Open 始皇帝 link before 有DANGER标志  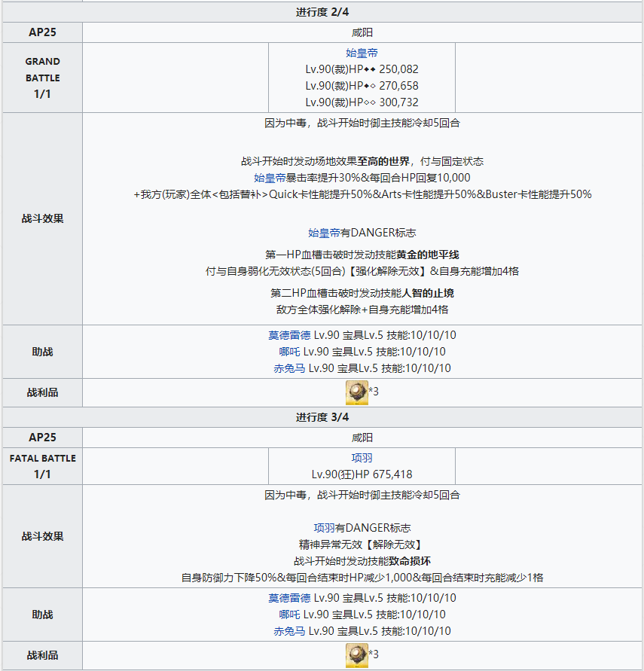(x=324, y=233)
